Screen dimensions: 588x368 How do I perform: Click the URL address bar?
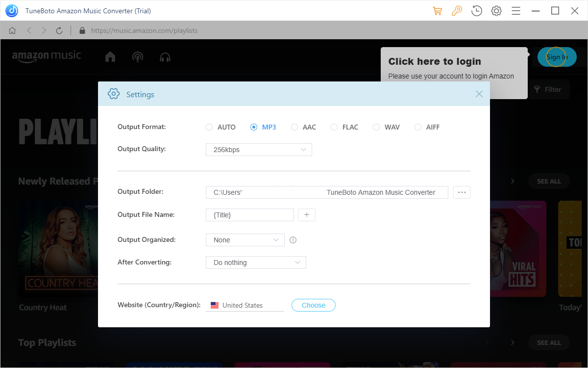pos(145,30)
